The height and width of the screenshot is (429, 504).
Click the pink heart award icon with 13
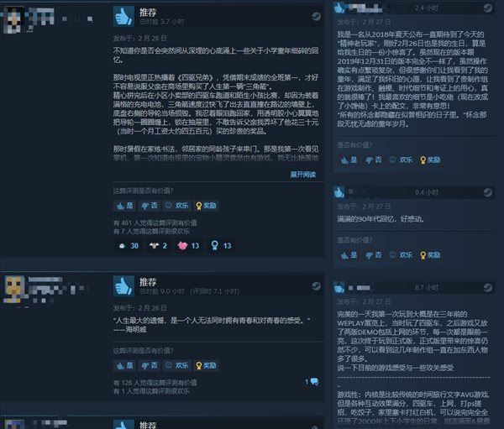(x=189, y=246)
